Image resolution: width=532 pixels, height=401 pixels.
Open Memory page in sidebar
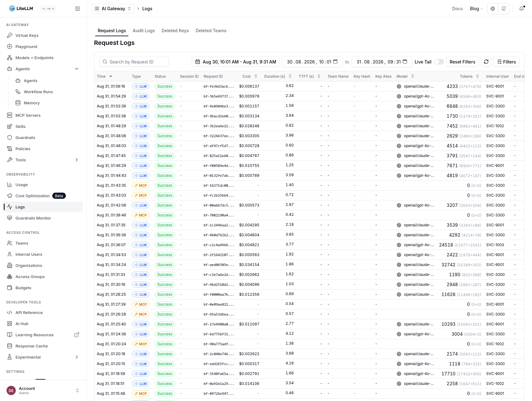(47, 103)
